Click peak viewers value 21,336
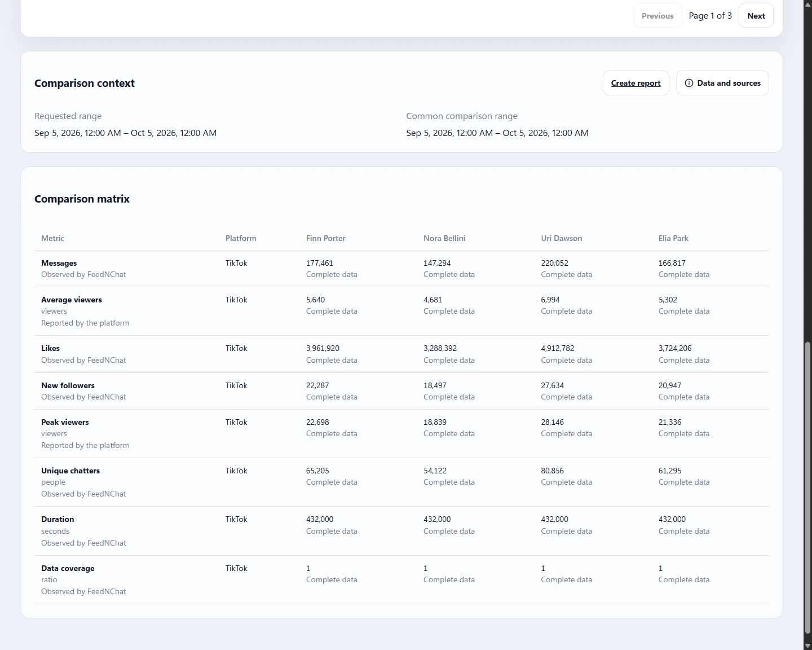The height and width of the screenshot is (650, 812). (x=670, y=422)
